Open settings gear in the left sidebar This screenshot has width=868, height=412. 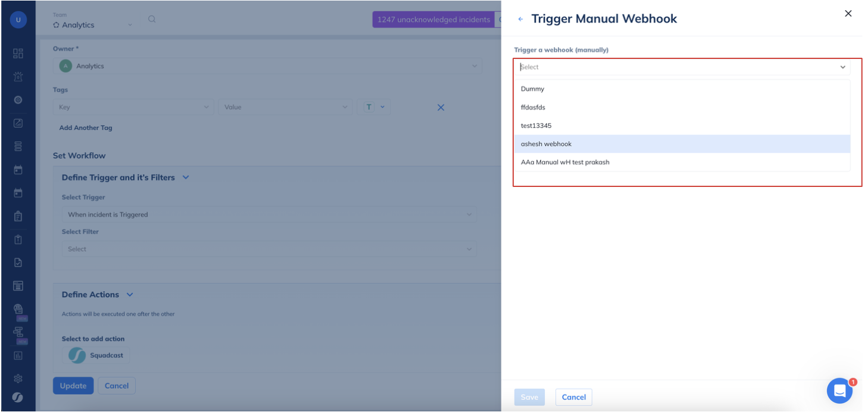[x=18, y=379]
